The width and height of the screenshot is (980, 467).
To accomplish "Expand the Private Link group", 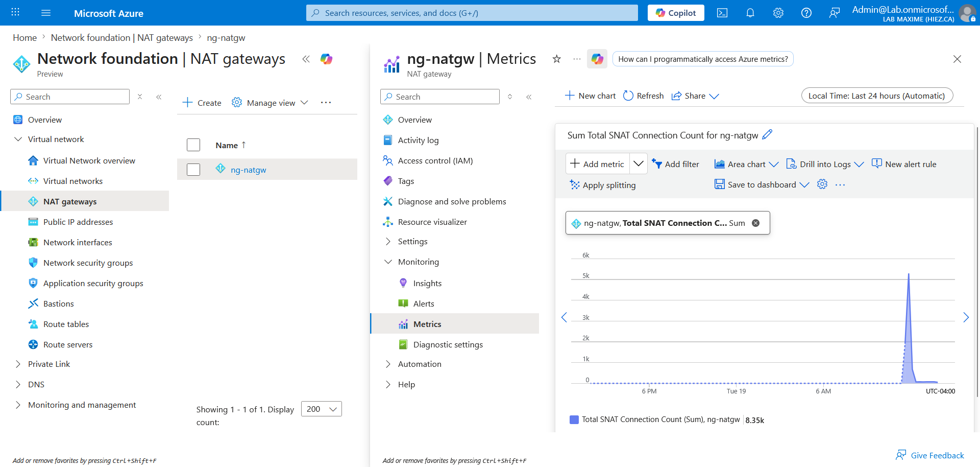I will [x=18, y=364].
